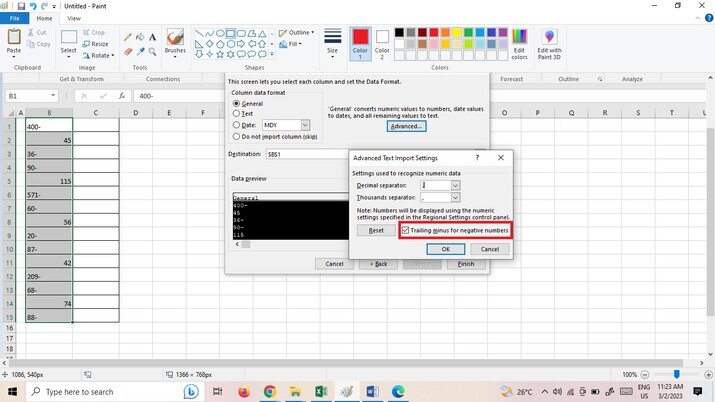Choose the Right arrow shape
Screen dimensions: 715x402
(241, 44)
